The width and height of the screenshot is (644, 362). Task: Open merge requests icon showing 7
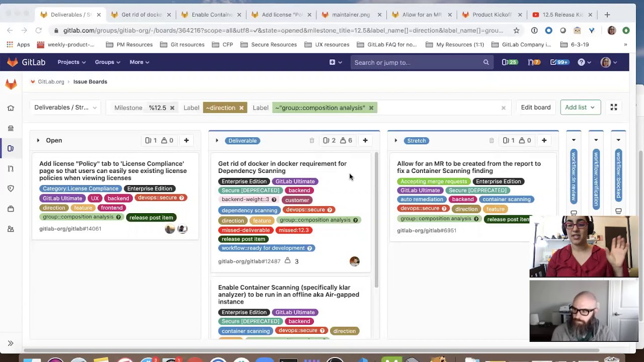pos(533,62)
